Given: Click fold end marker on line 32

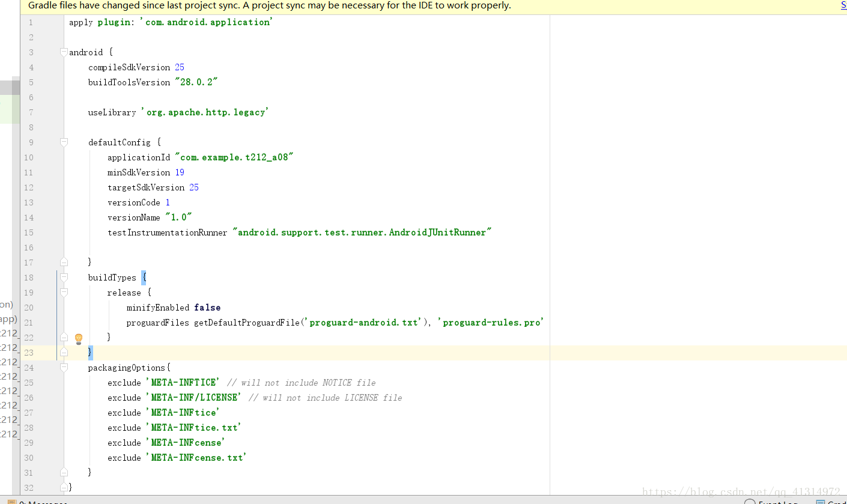Looking at the screenshot, I should [64, 487].
